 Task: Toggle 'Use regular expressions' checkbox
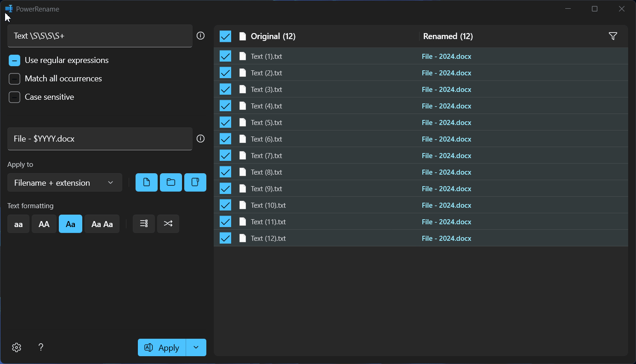(x=15, y=61)
